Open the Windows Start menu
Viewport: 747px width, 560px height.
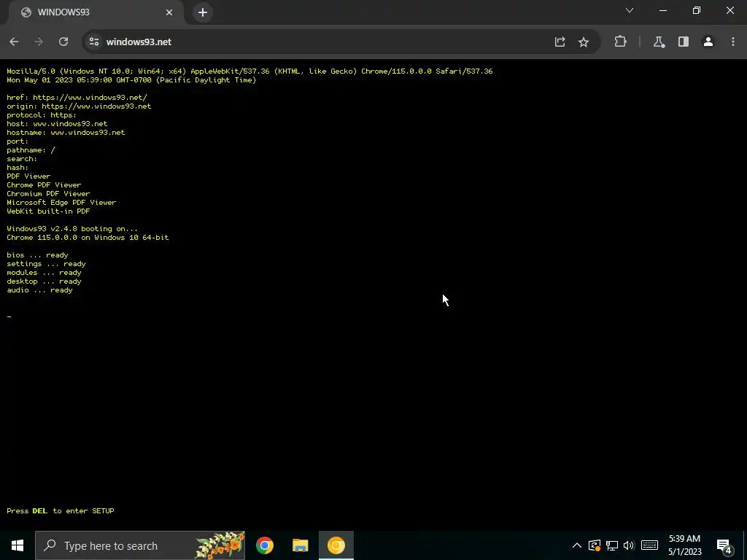point(18,545)
